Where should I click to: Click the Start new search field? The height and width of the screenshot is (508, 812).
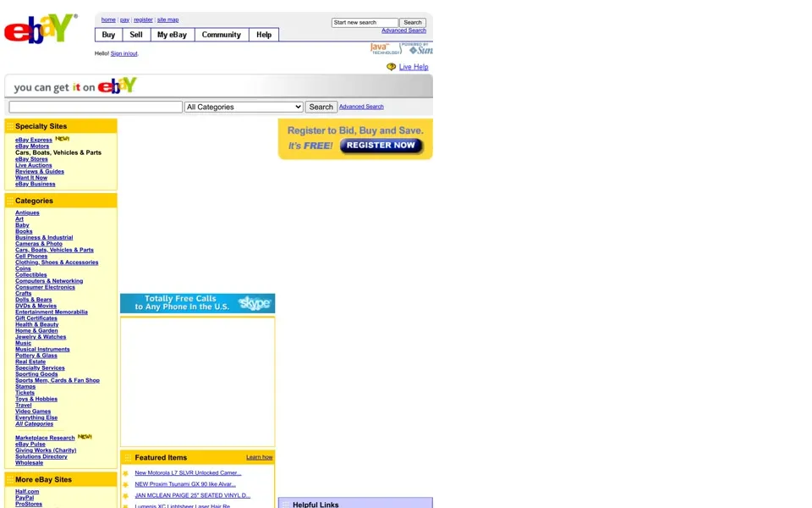pyautogui.click(x=365, y=22)
